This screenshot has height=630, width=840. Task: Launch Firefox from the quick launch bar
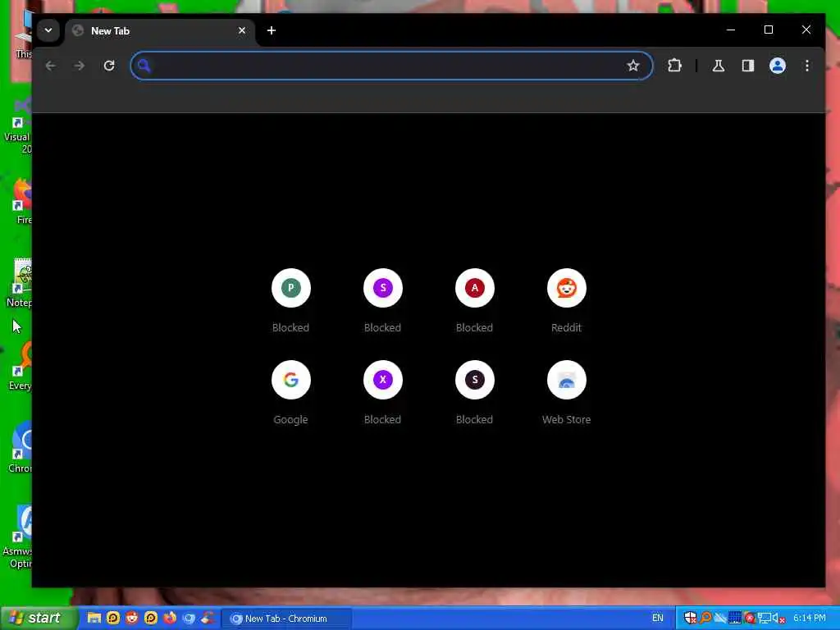(x=170, y=618)
